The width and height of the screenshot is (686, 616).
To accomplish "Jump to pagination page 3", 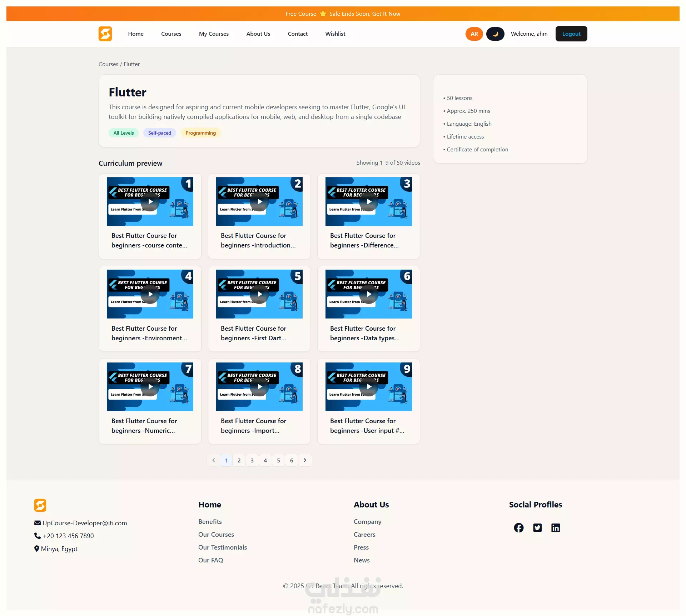I will pyautogui.click(x=252, y=460).
